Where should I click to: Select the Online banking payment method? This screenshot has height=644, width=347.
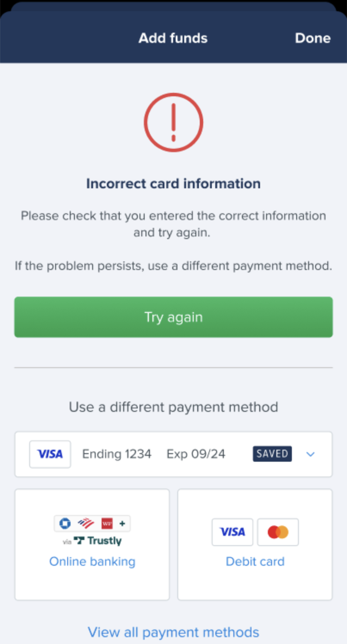92,561
